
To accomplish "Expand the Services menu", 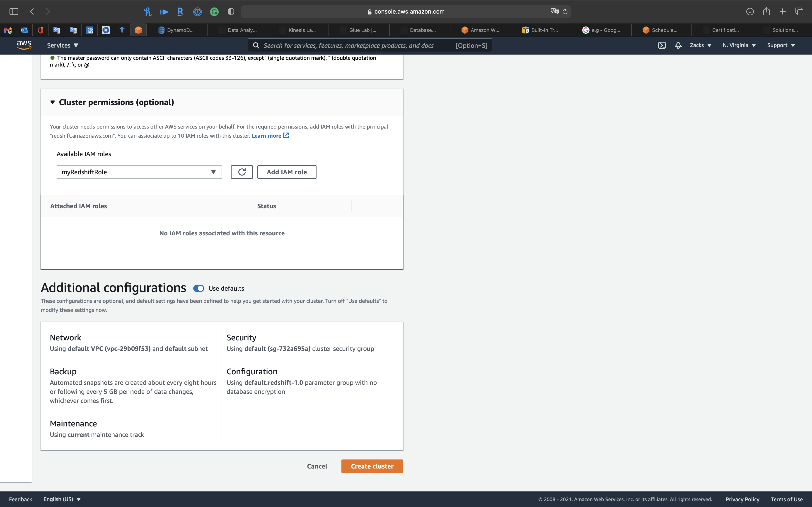I will pyautogui.click(x=62, y=45).
